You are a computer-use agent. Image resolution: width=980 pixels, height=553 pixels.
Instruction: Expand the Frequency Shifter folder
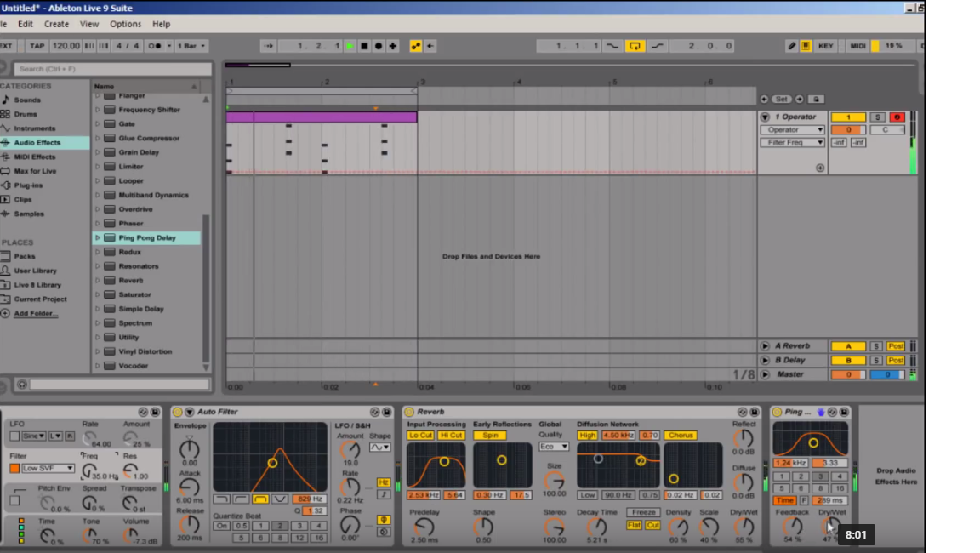click(x=98, y=110)
